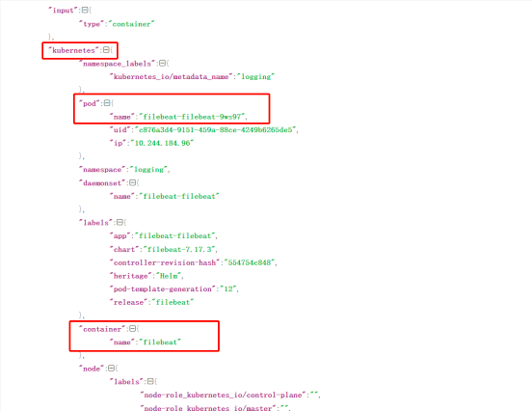Collapse the kubernetes "labels" node
Viewport: 532px width, 411px height.
point(120,223)
